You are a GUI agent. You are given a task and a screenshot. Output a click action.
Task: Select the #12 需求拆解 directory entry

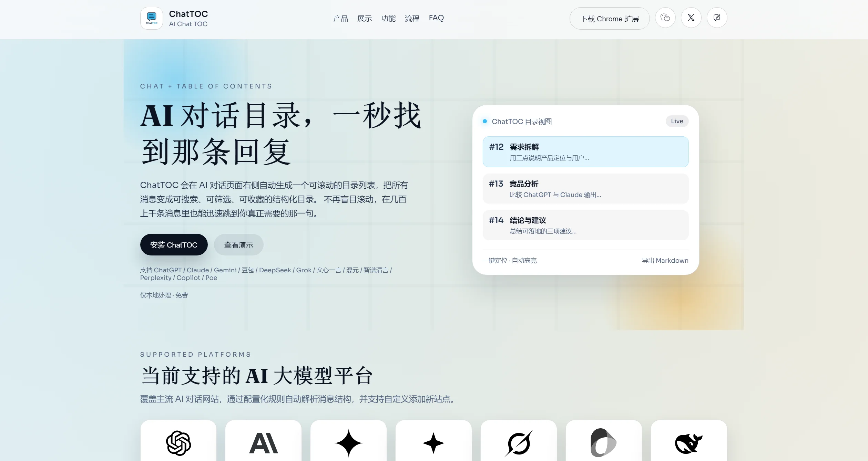tap(585, 152)
